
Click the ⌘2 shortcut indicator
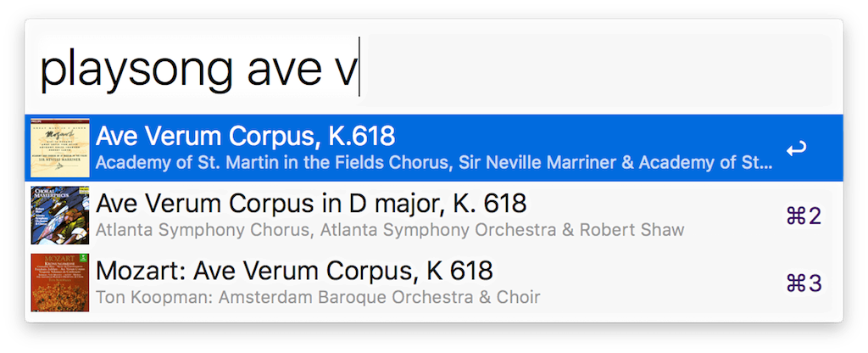click(x=804, y=216)
